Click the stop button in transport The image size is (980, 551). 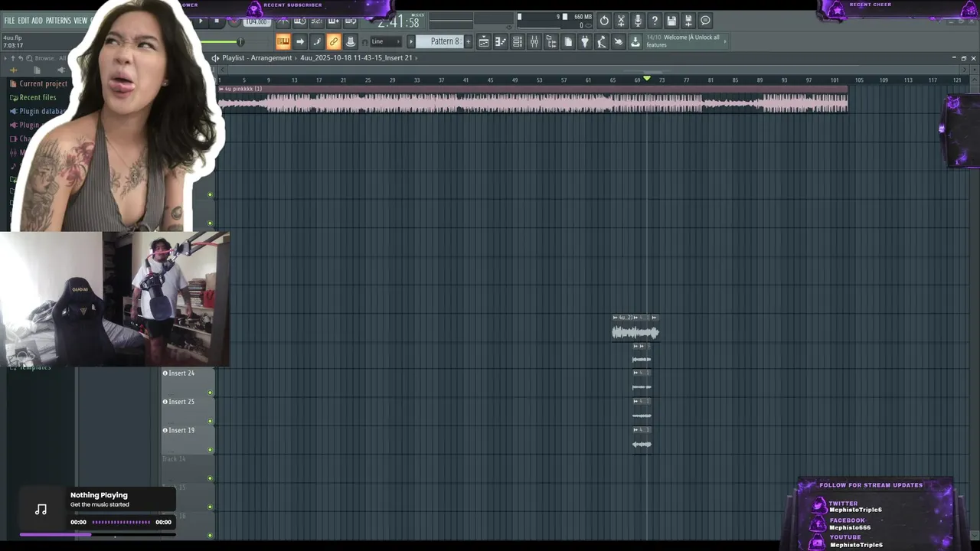click(216, 21)
